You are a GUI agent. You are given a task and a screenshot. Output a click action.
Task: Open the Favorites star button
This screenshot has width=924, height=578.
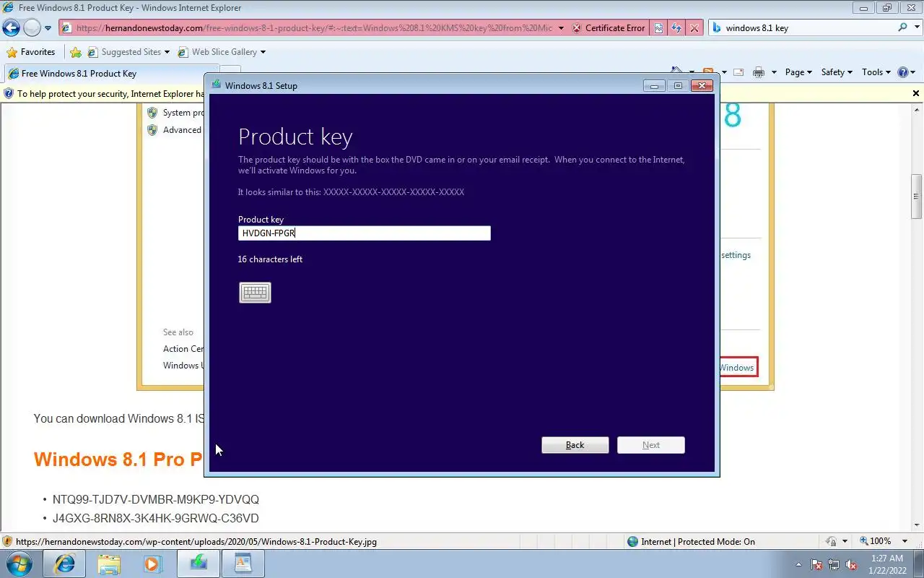click(31, 52)
